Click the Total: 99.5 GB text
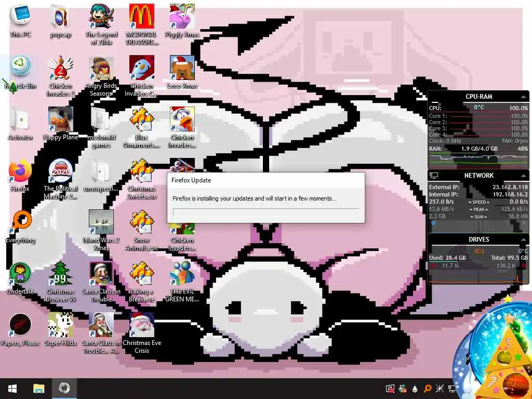Image resolution: width=532 pixels, height=399 pixels. pos(509,258)
